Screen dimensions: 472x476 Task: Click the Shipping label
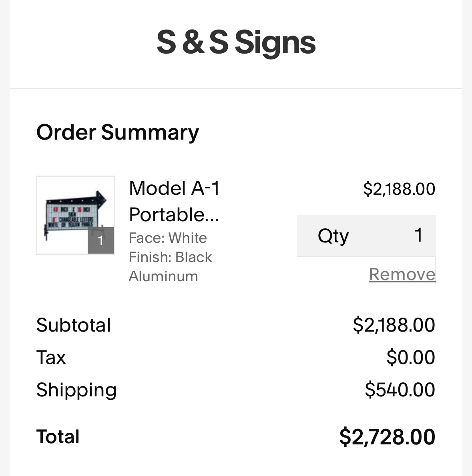pos(76,390)
